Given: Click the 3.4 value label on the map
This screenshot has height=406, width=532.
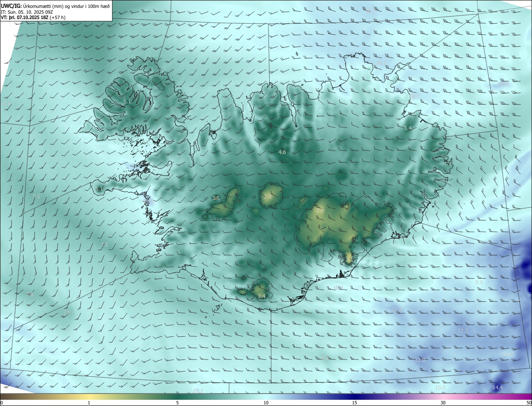Looking at the screenshot, I should click(261, 296).
